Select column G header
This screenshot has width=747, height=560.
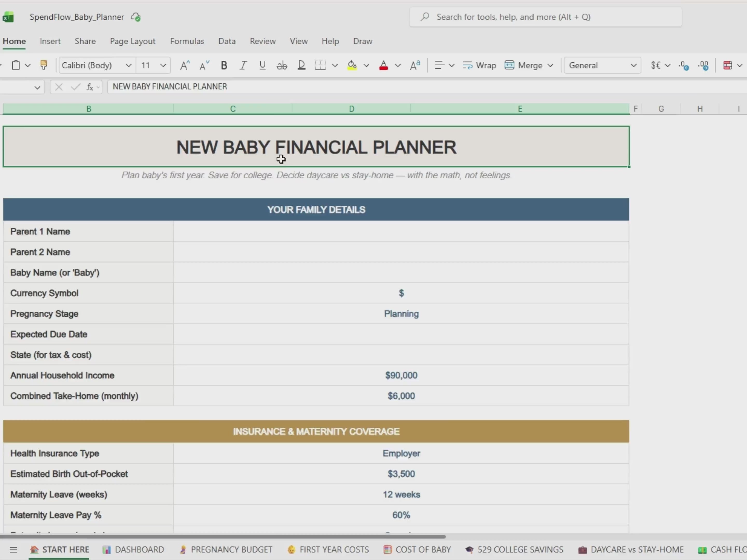click(661, 109)
